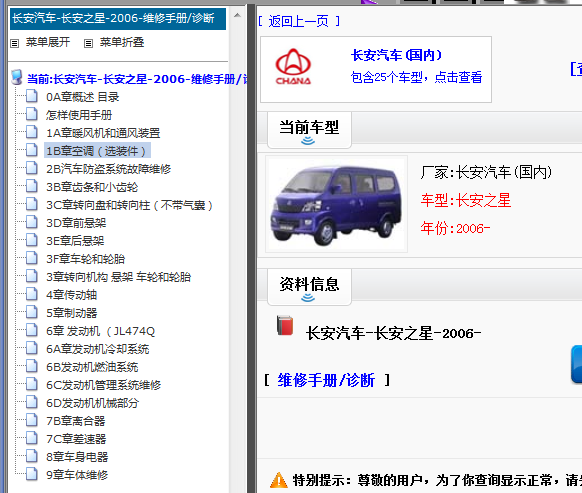Image resolution: width=582 pixels, height=493 pixels.
Task: Click page icon for 7B章离合器
Action: (32, 420)
